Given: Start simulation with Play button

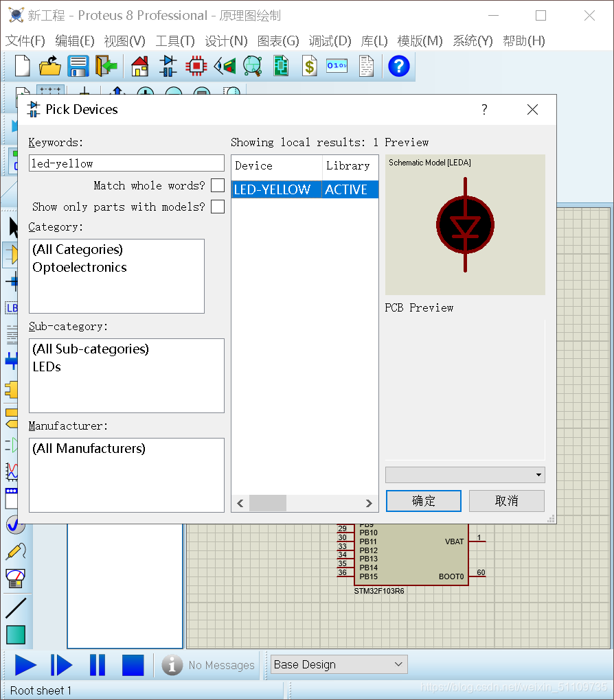Looking at the screenshot, I should click(x=25, y=665).
